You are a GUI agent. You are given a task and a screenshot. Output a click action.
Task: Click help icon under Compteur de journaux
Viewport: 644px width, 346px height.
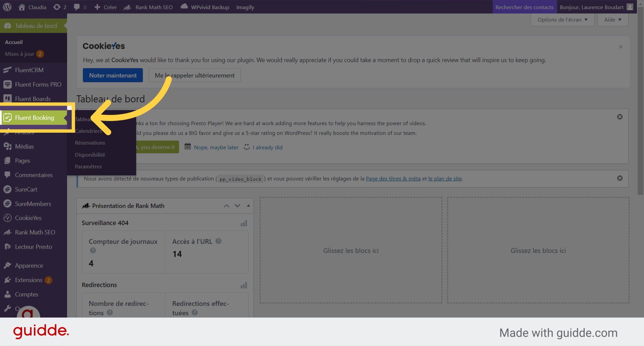coord(93,250)
